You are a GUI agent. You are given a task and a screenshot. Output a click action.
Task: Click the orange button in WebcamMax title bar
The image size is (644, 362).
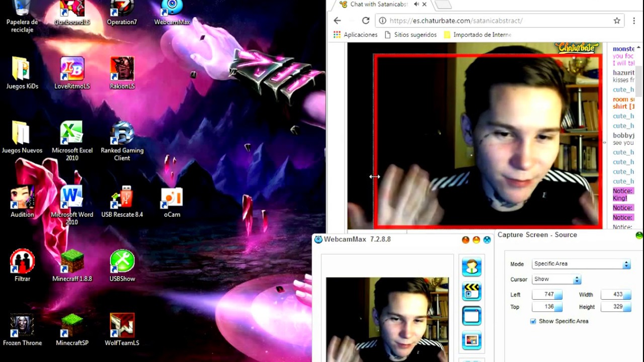click(x=465, y=240)
